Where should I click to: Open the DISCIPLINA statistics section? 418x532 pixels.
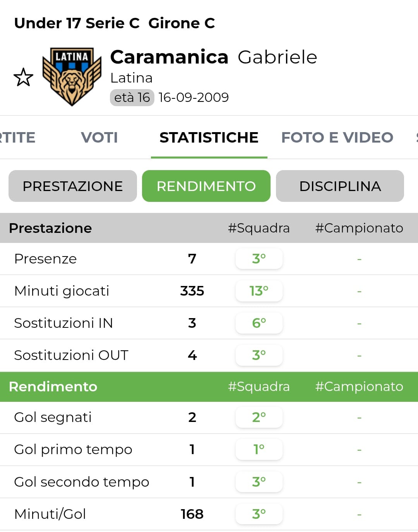(340, 186)
